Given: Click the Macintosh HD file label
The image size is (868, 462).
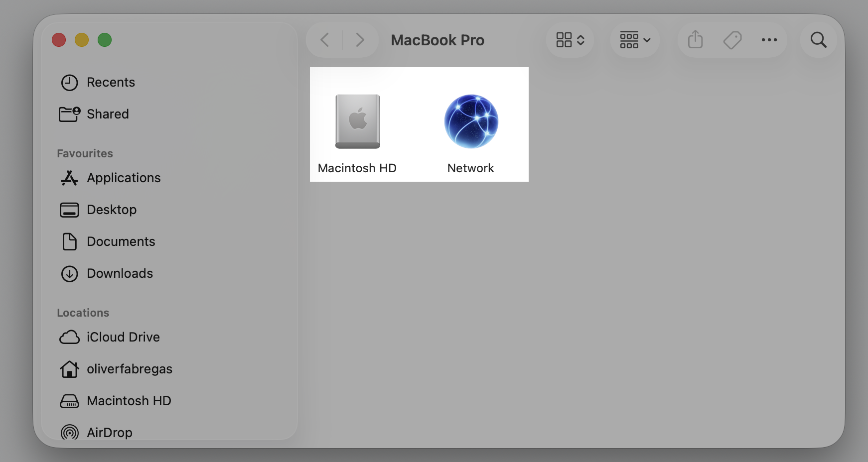Looking at the screenshot, I should [357, 168].
